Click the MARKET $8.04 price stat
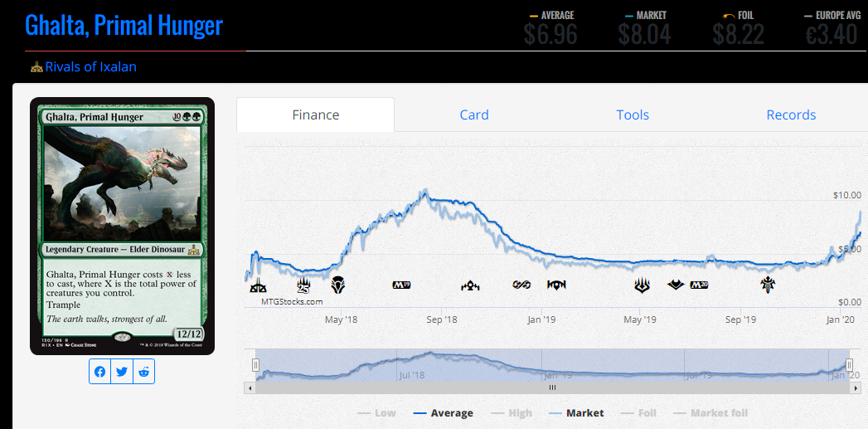Viewport: 868px width, 429px height. [644, 29]
